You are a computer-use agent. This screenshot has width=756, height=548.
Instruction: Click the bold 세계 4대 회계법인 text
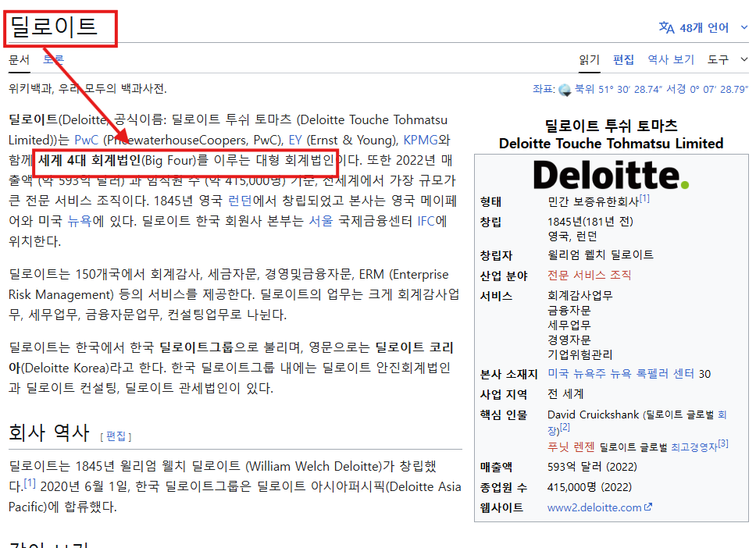tap(89, 161)
